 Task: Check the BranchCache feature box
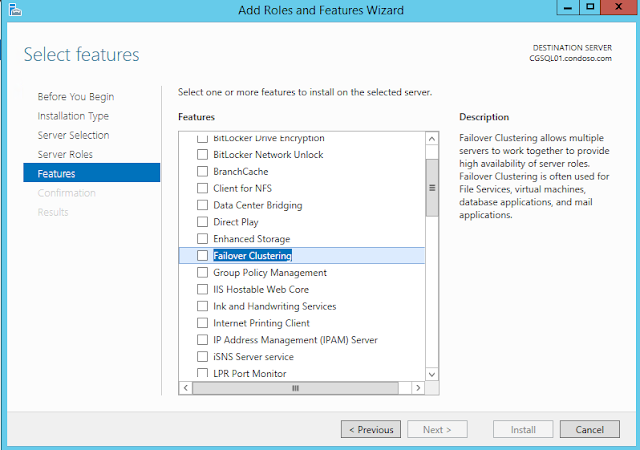pyautogui.click(x=202, y=172)
